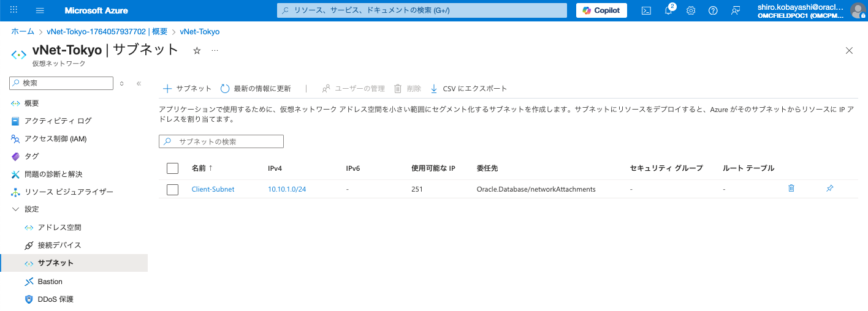Favorite this resource with the star icon
The image size is (868, 311).
pos(197,51)
